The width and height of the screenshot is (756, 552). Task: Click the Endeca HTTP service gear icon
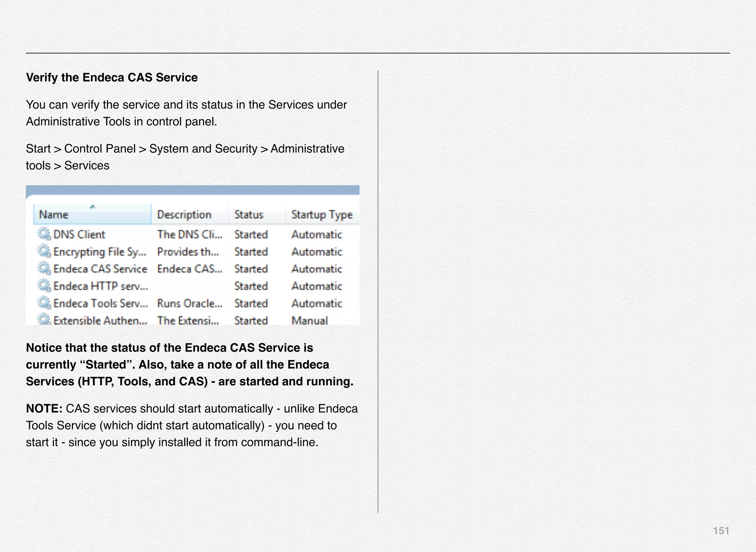(44, 286)
